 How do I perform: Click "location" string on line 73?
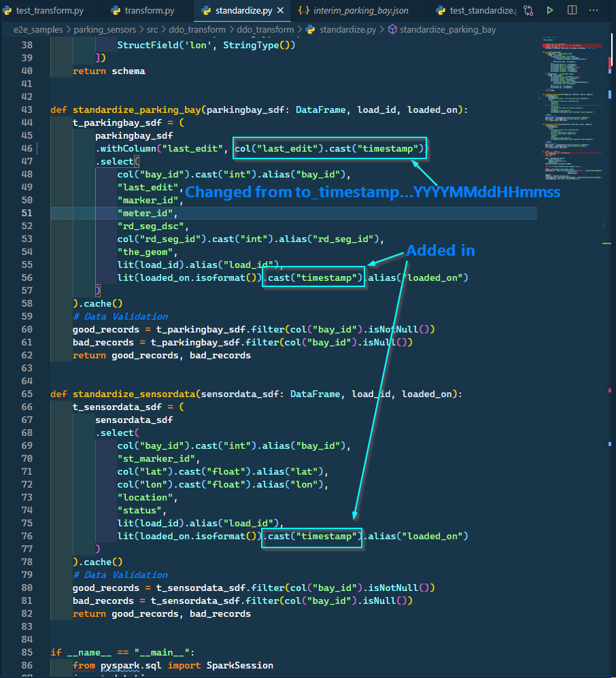pyautogui.click(x=145, y=497)
